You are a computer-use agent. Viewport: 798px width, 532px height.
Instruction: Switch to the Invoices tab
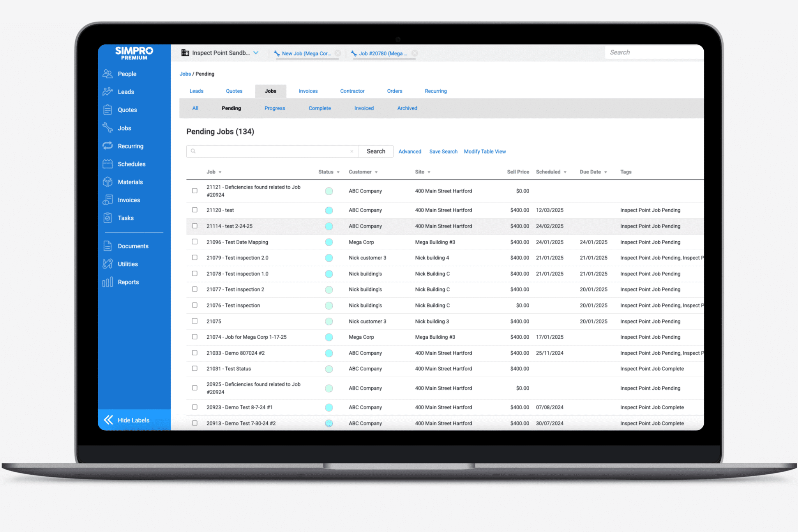[308, 91]
